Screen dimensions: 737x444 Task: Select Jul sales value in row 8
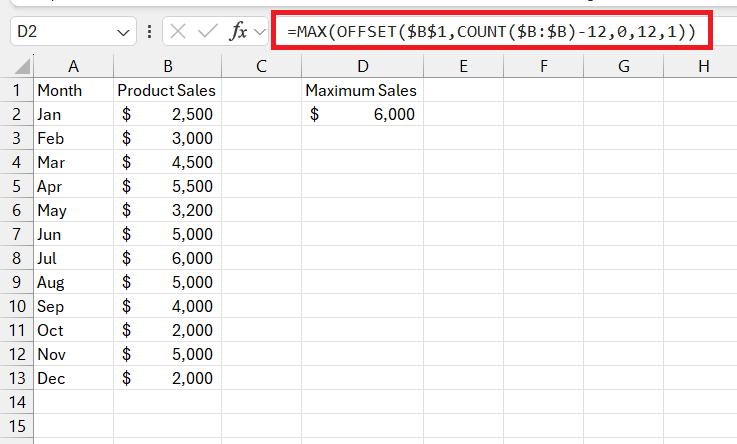[167, 258]
